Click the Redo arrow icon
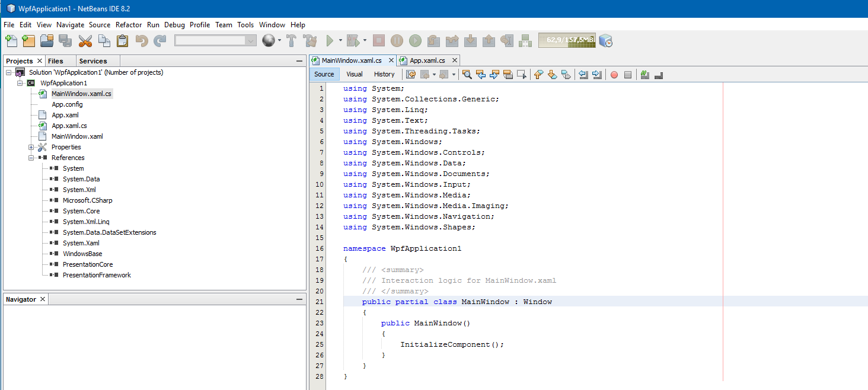868x390 pixels. point(160,41)
